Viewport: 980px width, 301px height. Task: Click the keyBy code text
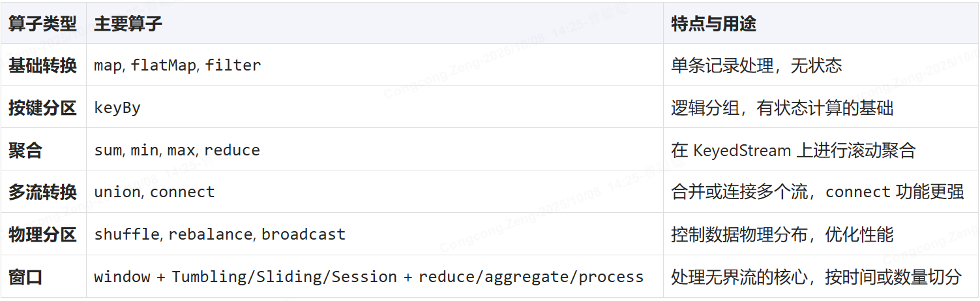click(117, 108)
